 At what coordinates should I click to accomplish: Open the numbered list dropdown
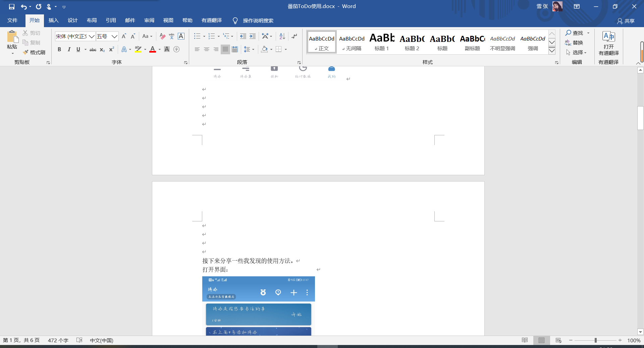(x=219, y=36)
